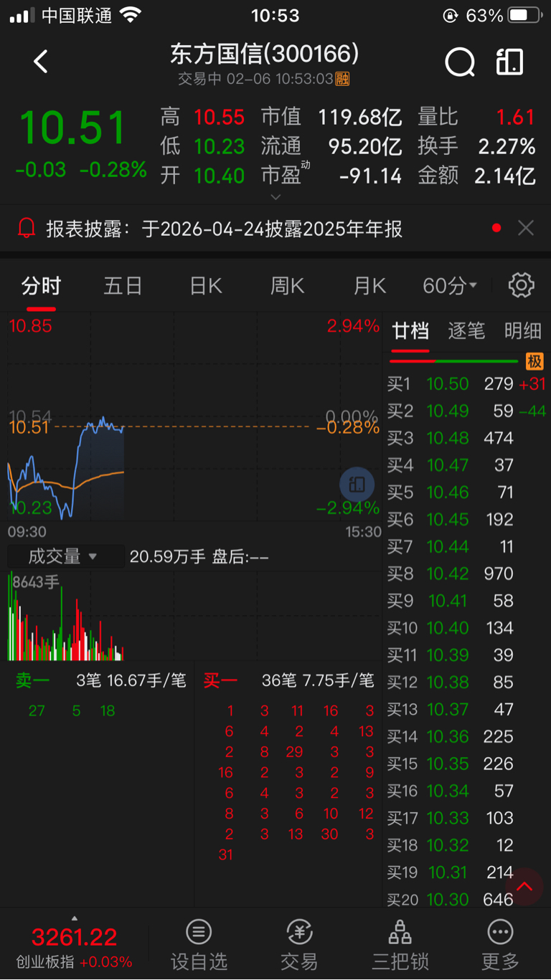Select the 分时 tab
The width and height of the screenshot is (551, 980).
[41, 286]
